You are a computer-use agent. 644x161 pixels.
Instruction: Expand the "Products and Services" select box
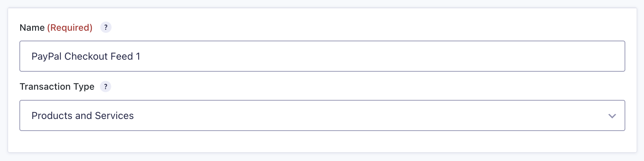(322, 115)
